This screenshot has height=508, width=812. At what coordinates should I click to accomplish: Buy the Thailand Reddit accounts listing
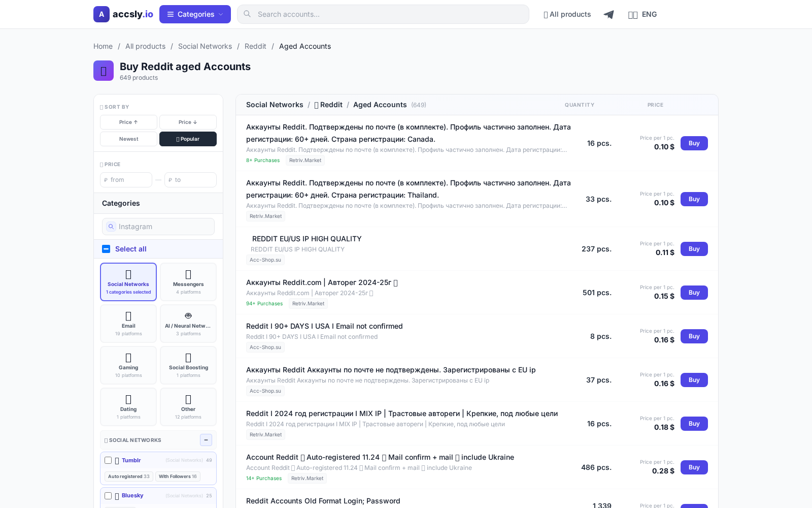point(694,199)
